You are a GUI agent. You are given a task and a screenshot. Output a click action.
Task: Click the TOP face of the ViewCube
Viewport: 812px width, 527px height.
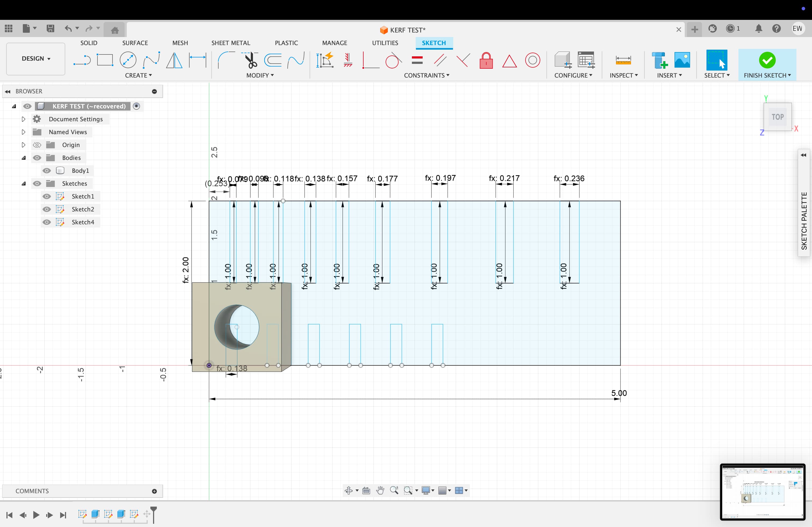pyautogui.click(x=777, y=117)
